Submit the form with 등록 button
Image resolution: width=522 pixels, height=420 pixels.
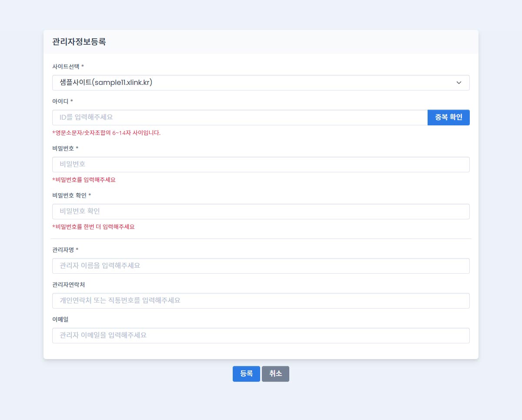[x=246, y=374]
